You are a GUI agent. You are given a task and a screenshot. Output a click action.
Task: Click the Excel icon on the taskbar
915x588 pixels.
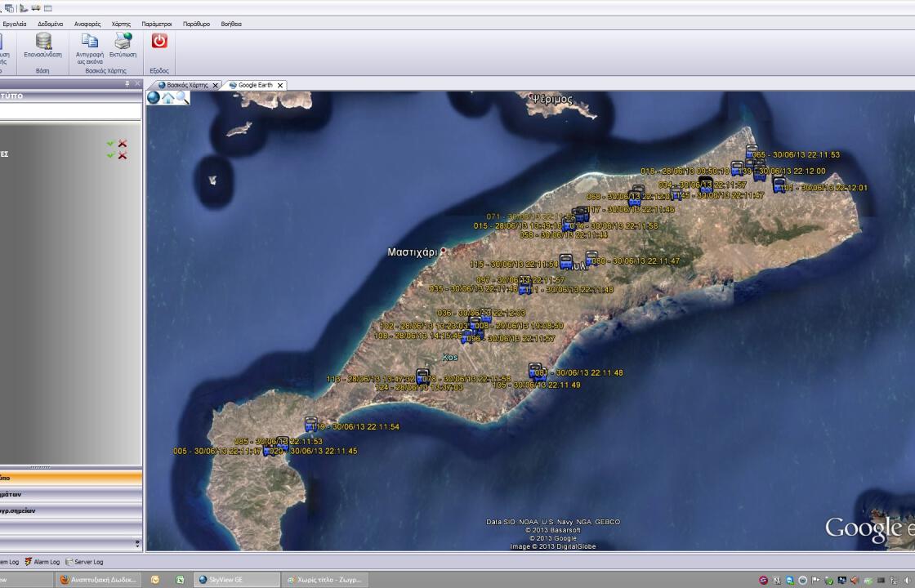[180, 580]
